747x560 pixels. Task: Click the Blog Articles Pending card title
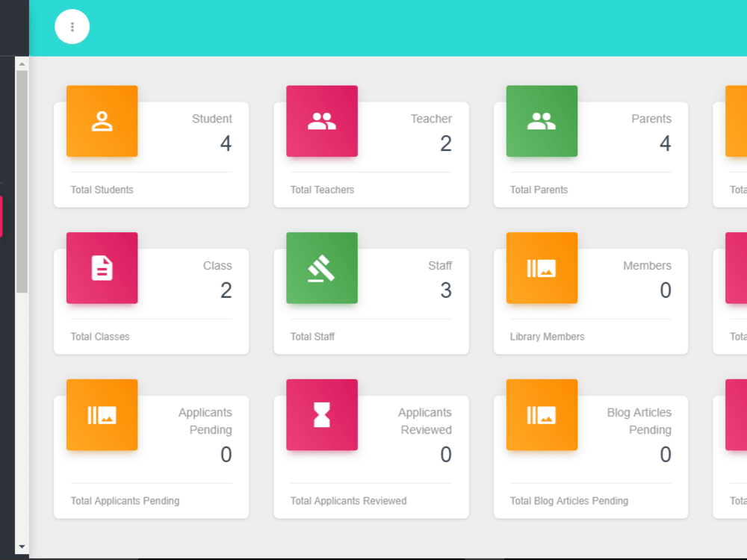(x=639, y=421)
